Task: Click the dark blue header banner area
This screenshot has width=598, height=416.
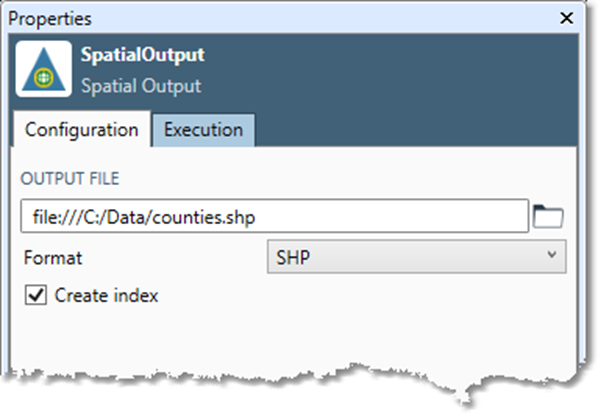Action: click(x=381, y=72)
